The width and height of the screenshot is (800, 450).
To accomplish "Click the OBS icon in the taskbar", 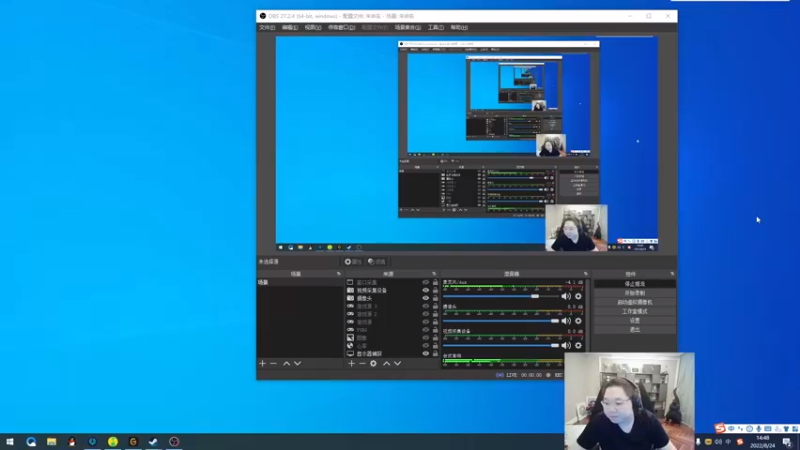I will [x=174, y=442].
